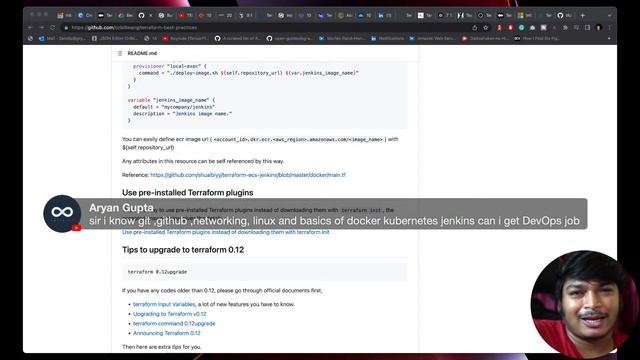
Task: Switch to the last GitHub tab
Action: pyautogui.click(x=564, y=16)
